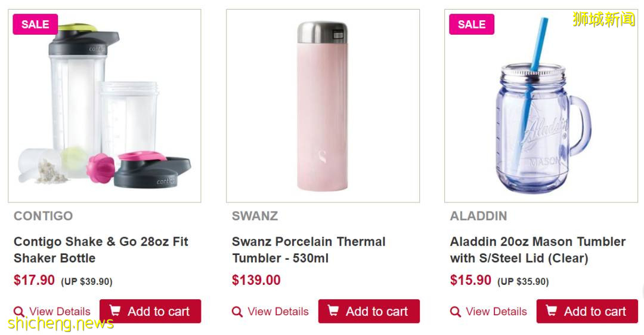Select the ALADDIN brand name
Image resolution: width=644 pixels, height=335 pixels.
pyautogui.click(x=478, y=216)
